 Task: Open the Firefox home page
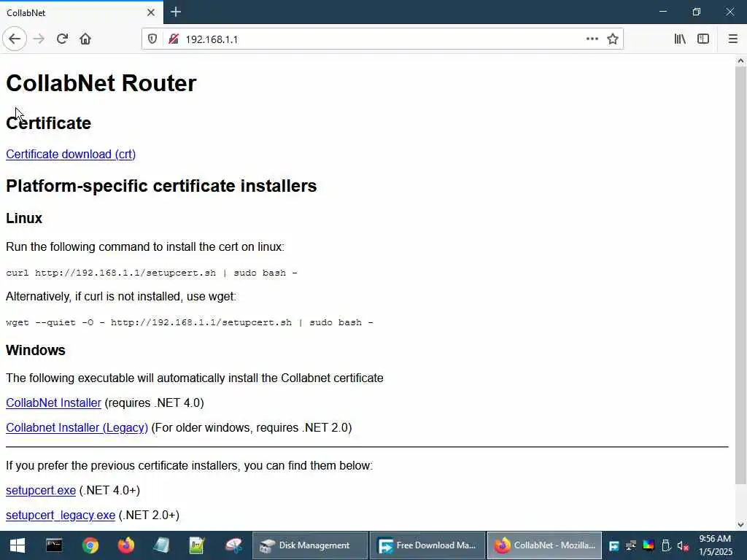click(85, 39)
